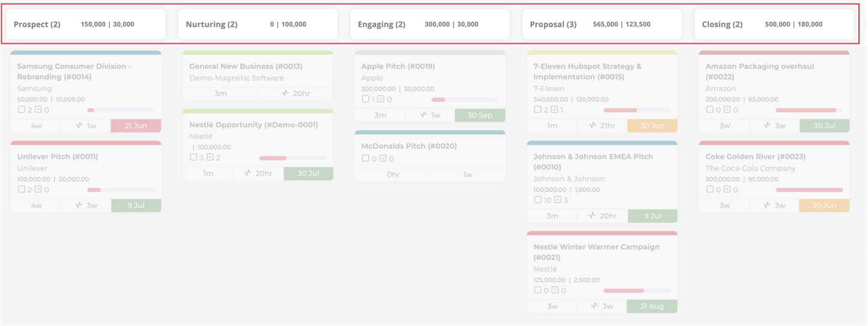Select the Engaging (2) column header
Image resolution: width=868 pixels, height=326 pixels.
point(430,24)
